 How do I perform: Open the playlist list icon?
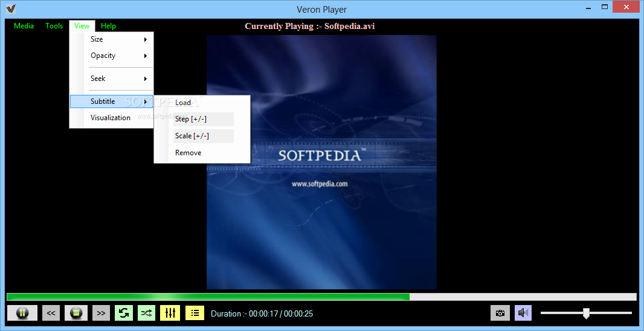coord(195,313)
